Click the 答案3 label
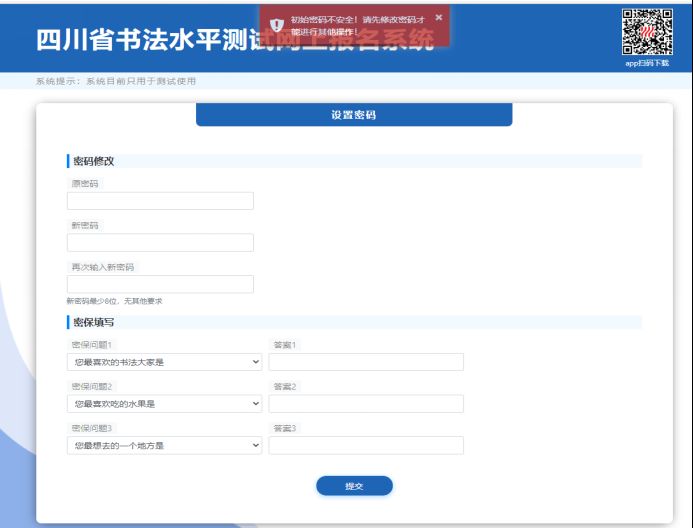Image resolution: width=693 pixels, height=528 pixels. click(285, 428)
